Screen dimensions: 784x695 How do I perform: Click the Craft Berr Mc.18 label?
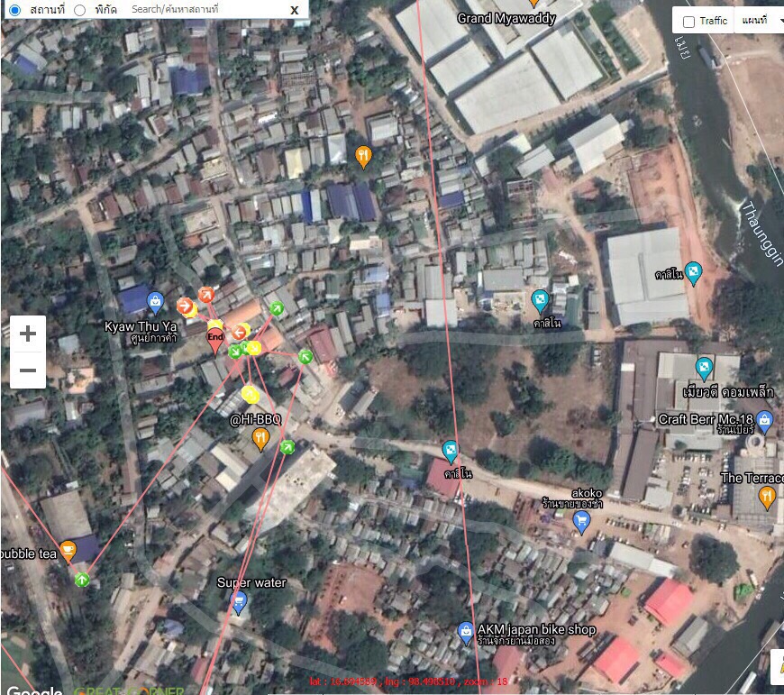(x=706, y=419)
